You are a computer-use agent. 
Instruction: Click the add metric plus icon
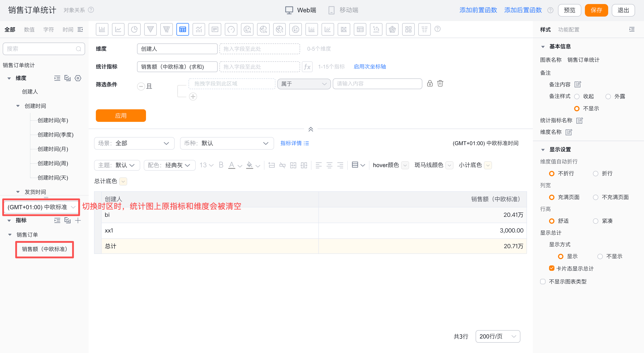point(78,220)
